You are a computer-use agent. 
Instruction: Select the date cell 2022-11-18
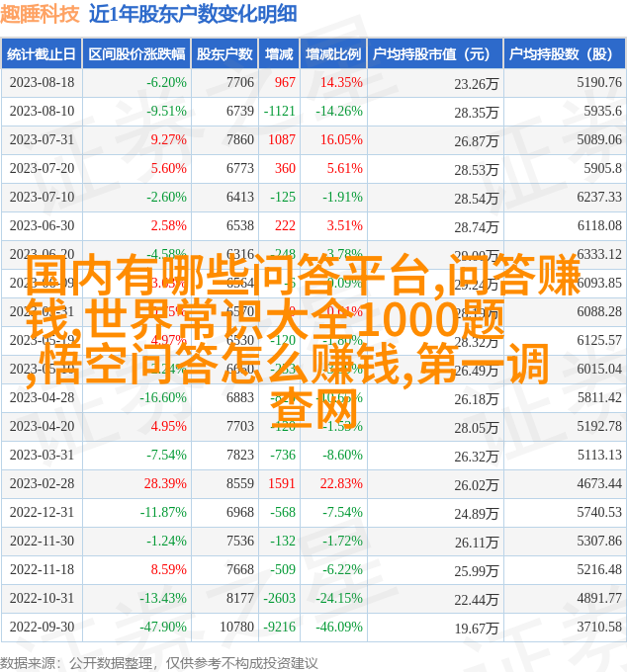[42, 569]
